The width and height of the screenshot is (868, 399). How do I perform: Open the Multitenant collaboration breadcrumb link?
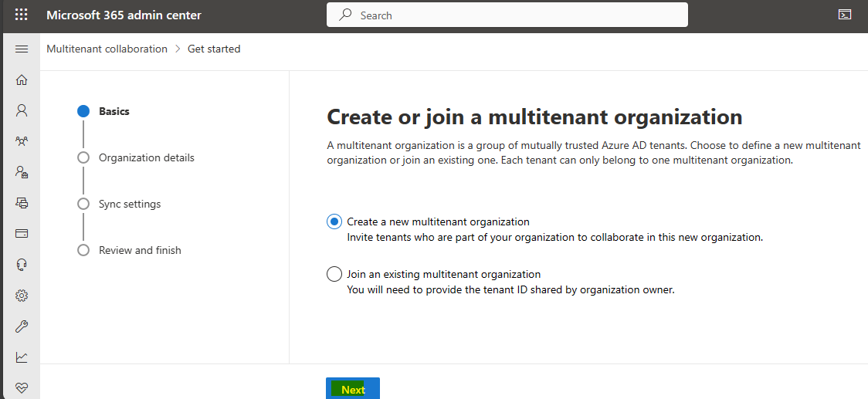107,49
